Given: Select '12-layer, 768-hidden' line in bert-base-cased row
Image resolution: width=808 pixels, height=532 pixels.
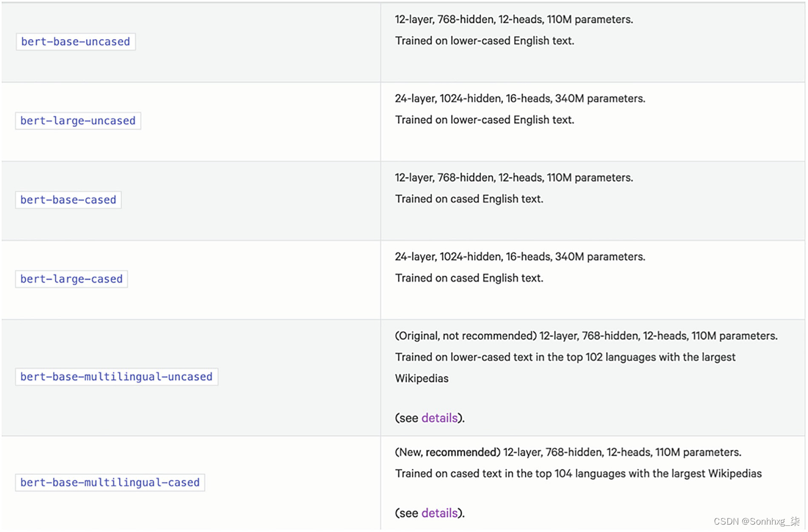Looking at the screenshot, I should point(514,178).
